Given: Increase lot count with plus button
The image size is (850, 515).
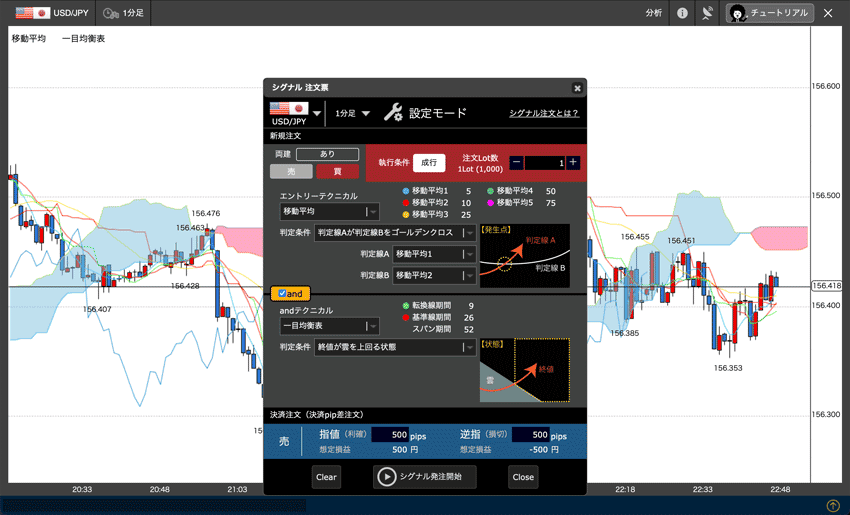Looking at the screenshot, I should coord(573,162).
